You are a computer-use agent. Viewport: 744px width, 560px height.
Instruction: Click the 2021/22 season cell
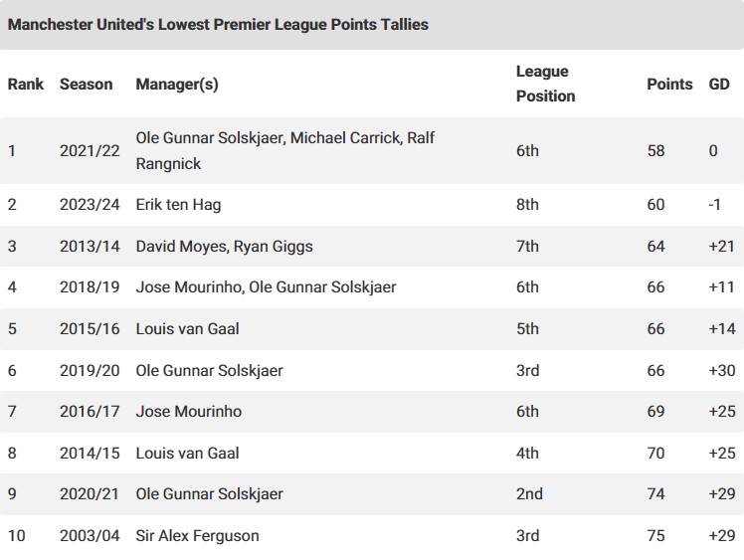(x=90, y=151)
